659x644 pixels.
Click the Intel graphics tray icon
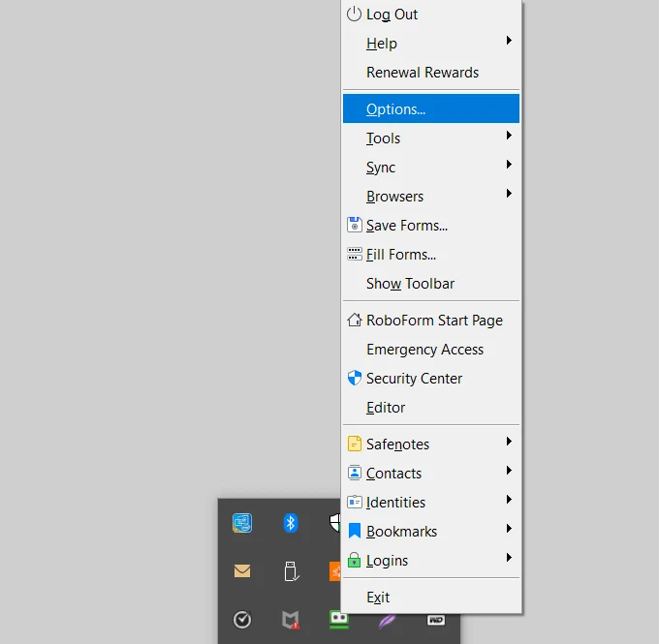(242, 523)
